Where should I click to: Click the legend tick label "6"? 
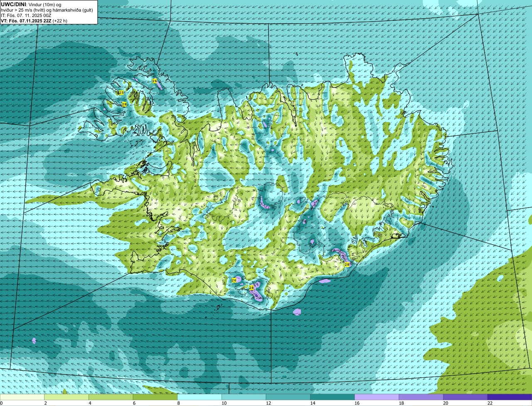tap(134, 403)
